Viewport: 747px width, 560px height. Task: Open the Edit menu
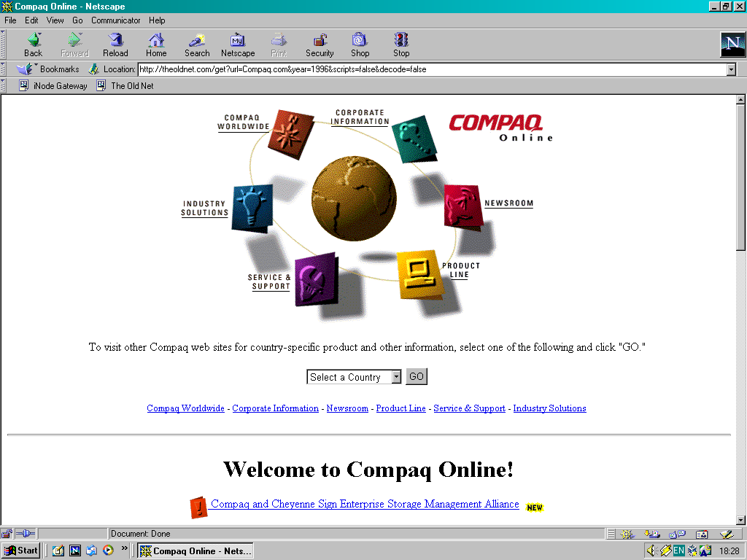tap(31, 20)
